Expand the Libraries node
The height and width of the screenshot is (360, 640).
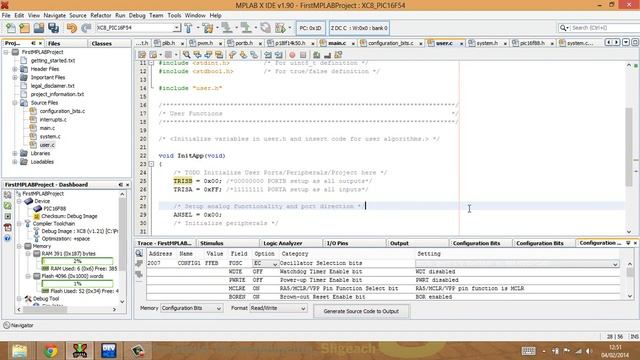[15, 153]
